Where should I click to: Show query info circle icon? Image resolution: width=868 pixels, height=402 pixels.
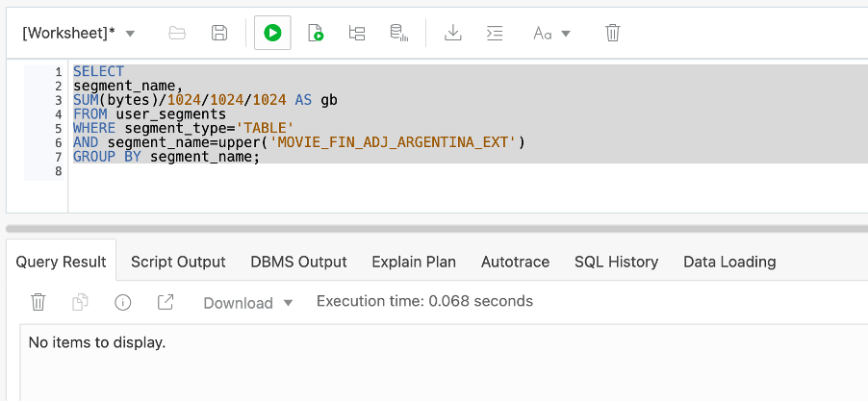[x=123, y=302]
